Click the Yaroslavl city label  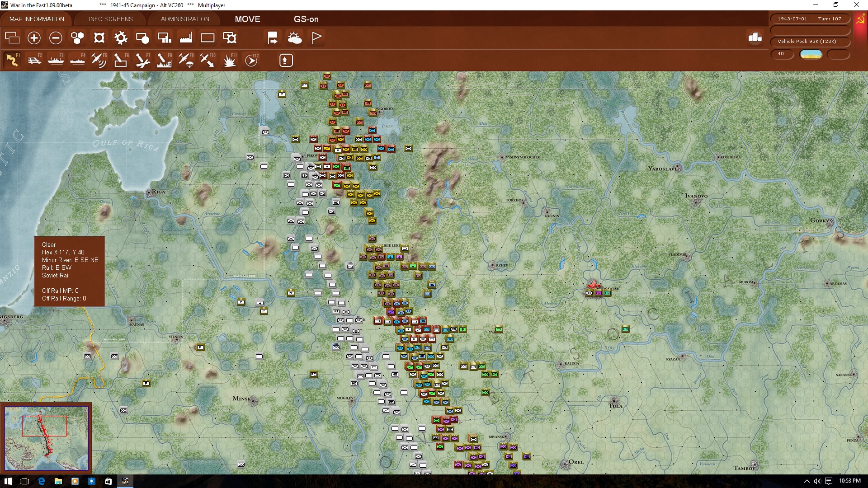point(662,169)
